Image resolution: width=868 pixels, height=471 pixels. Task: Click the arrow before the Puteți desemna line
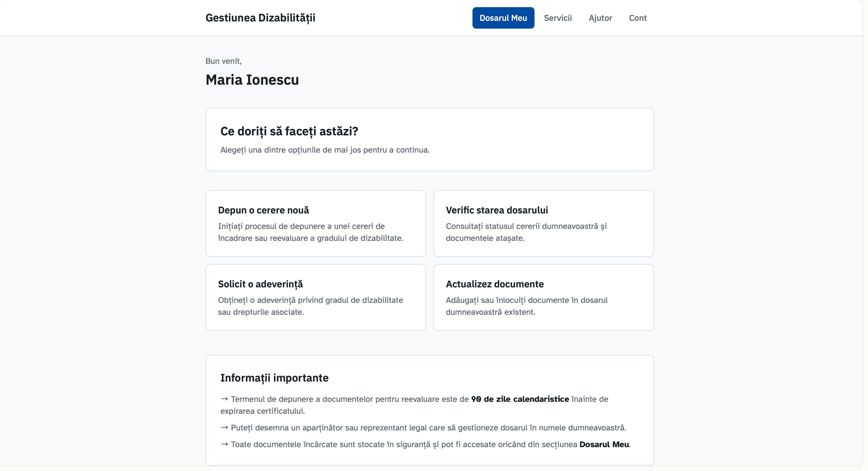(224, 427)
